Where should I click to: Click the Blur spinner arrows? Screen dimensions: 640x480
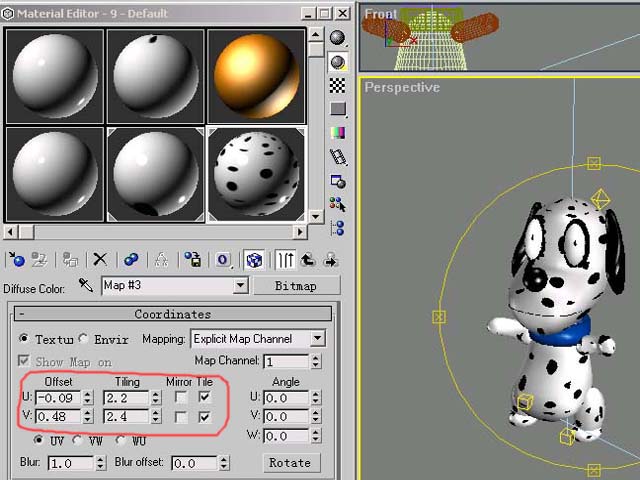coord(100,463)
